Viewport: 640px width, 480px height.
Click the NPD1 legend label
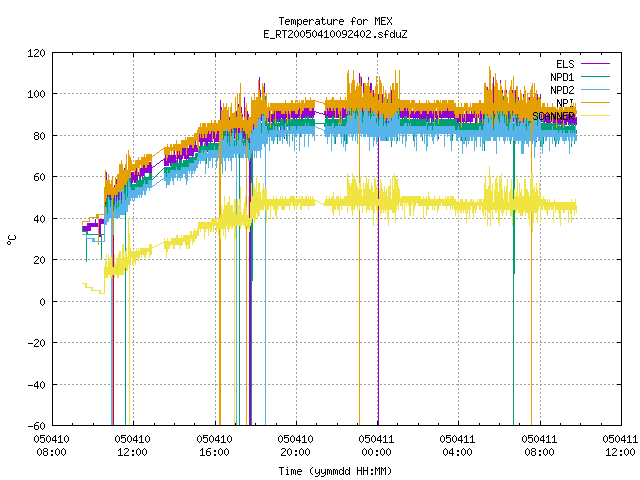pos(562,77)
